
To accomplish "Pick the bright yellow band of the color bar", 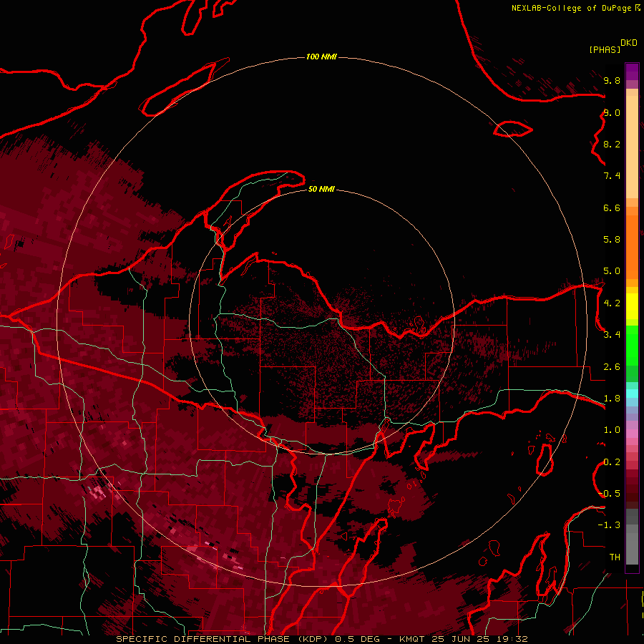I will [x=632, y=306].
